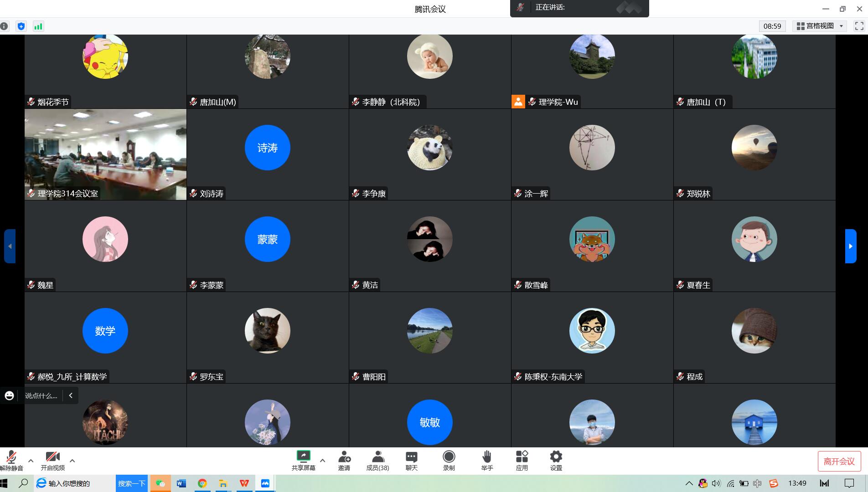Click the invite (邀请) icon
868x492 pixels.
tap(344, 460)
